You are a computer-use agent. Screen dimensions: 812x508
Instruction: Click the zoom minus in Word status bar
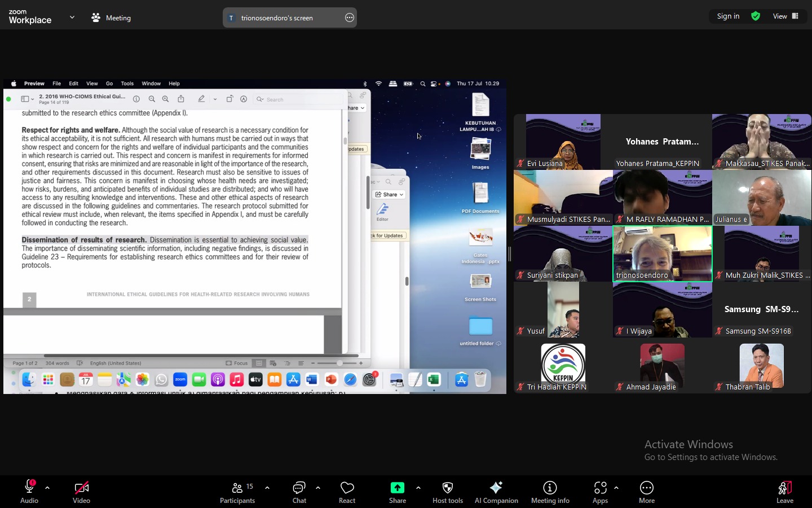click(x=312, y=363)
